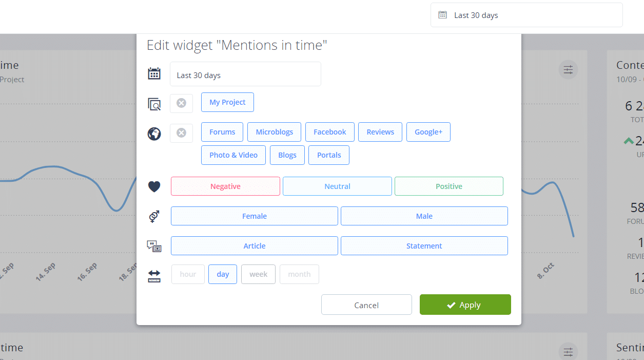Image resolution: width=644 pixels, height=360 pixels.
Task: Cancel editing the widget
Action: click(366, 305)
